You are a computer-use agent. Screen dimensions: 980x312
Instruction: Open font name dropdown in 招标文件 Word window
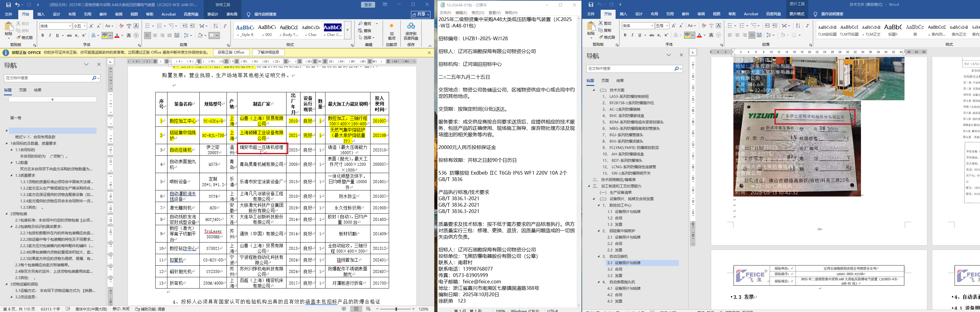(x=70, y=26)
